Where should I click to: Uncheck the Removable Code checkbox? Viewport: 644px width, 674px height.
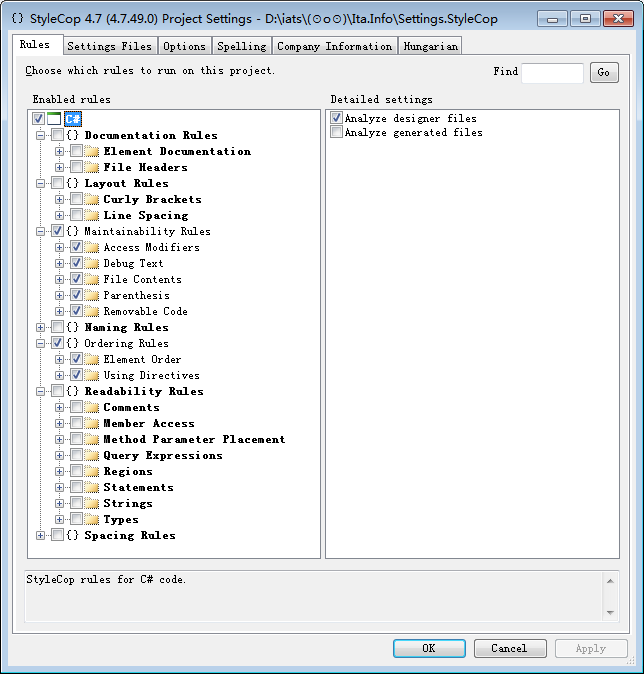[x=76, y=311]
